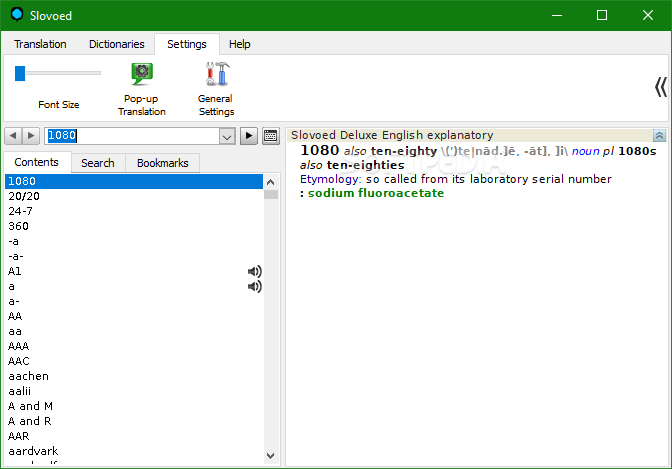672x469 pixels.
Task: Click the Slovoed app logo icon
Action: (x=17, y=15)
